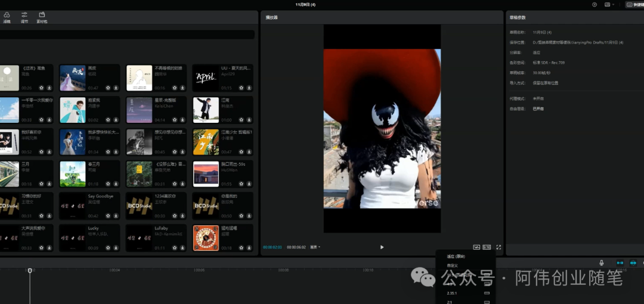Choose 适应 (原始) ratio option
The image size is (644, 304).
click(x=456, y=256)
